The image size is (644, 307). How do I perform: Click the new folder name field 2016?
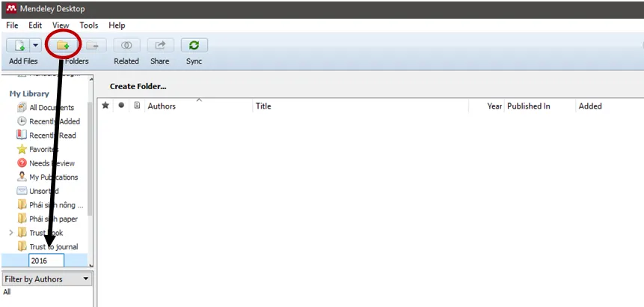[46, 261]
